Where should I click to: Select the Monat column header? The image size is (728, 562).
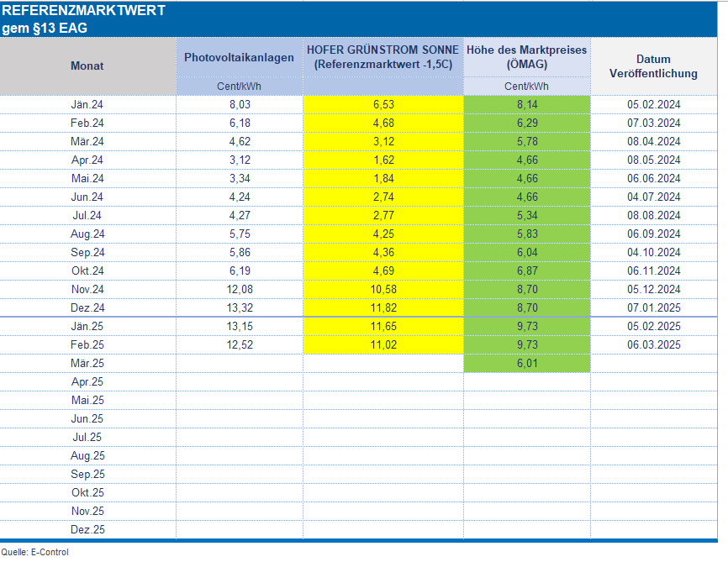tap(87, 66)
